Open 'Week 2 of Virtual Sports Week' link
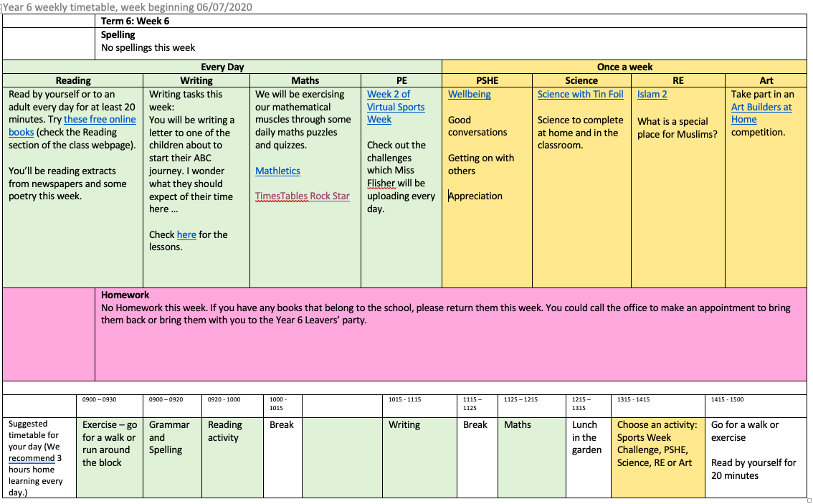 (395, 107)
